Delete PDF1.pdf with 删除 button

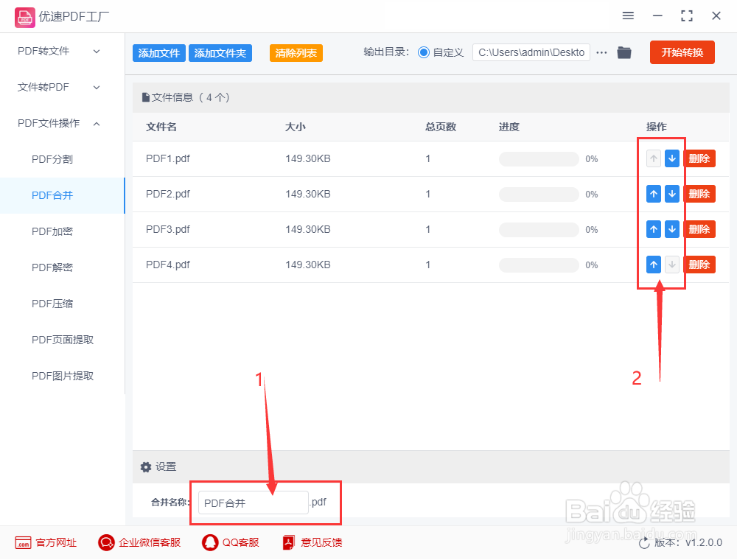pos(699,159)
